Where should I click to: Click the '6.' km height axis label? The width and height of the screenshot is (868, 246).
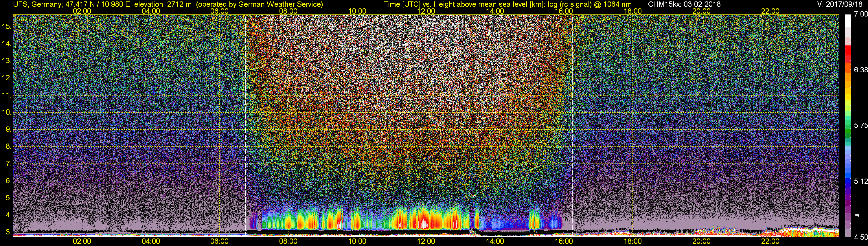(8, 181)
